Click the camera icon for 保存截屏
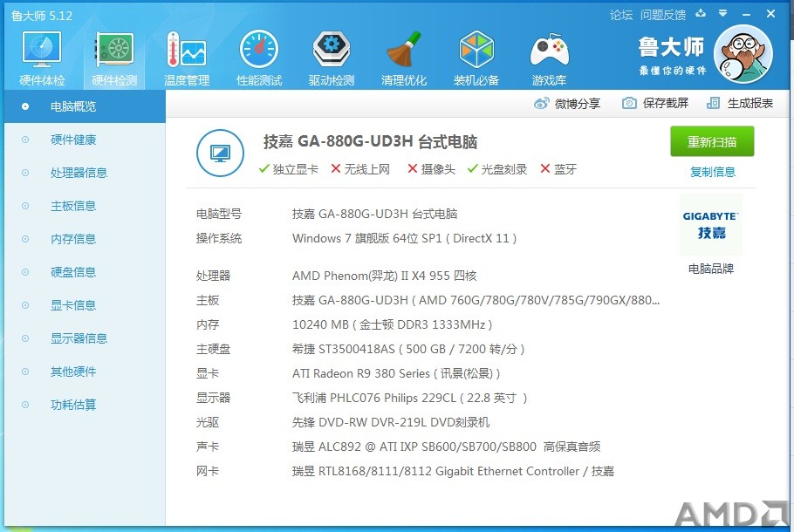Screen dimensions: 794x532 629,103
